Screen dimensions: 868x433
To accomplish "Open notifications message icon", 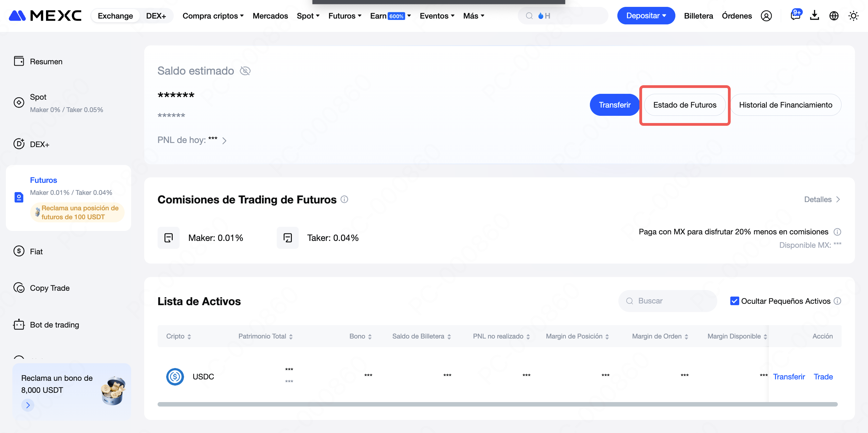I will (795, 16).
